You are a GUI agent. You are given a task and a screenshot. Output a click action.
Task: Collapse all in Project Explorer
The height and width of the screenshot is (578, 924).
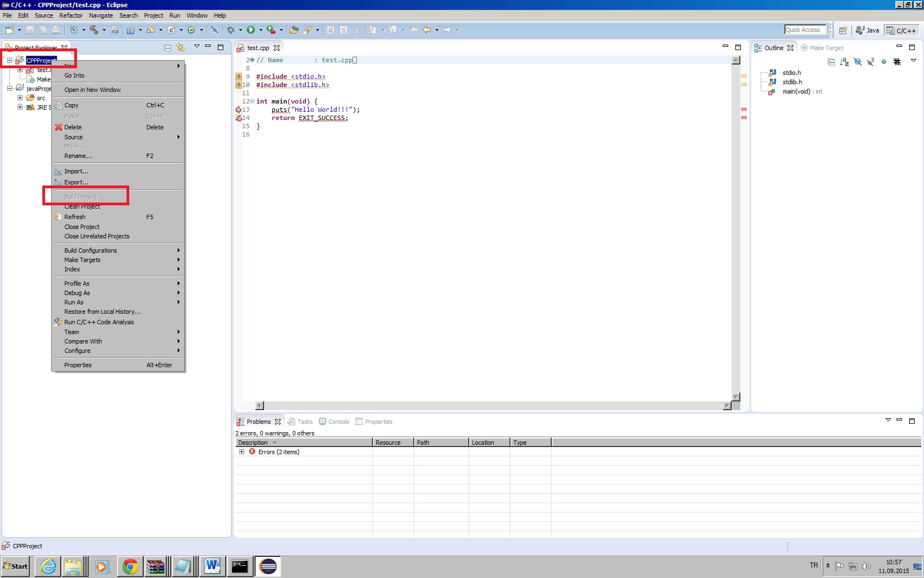click(168, 48)
